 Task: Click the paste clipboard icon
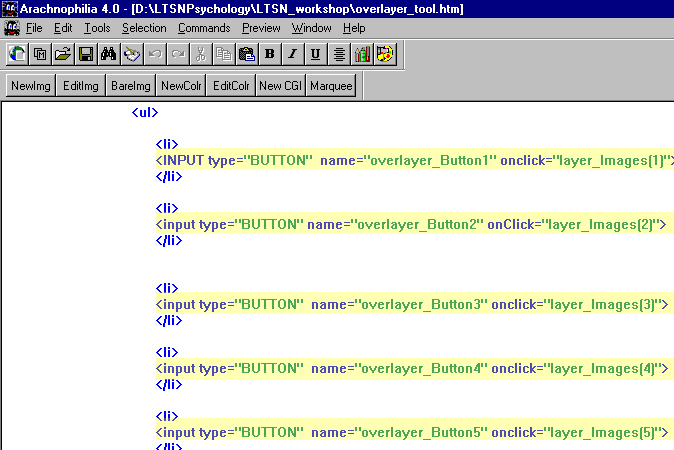tap(247, 54)
